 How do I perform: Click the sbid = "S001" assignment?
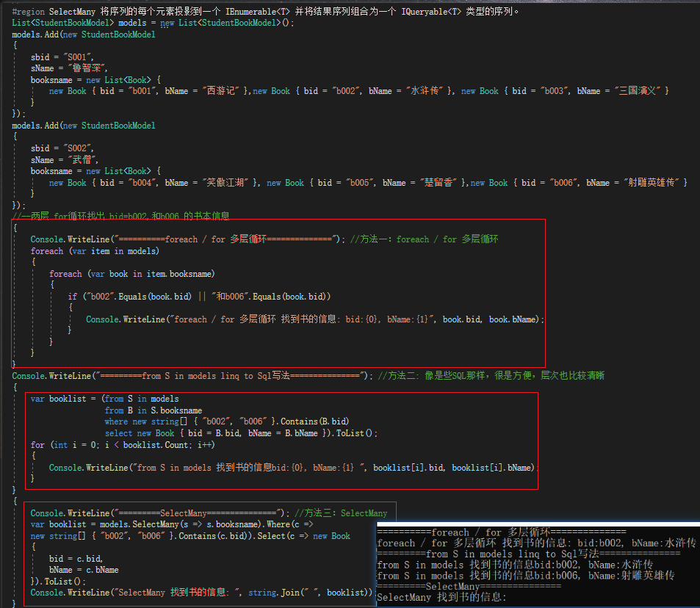(62, 57)
